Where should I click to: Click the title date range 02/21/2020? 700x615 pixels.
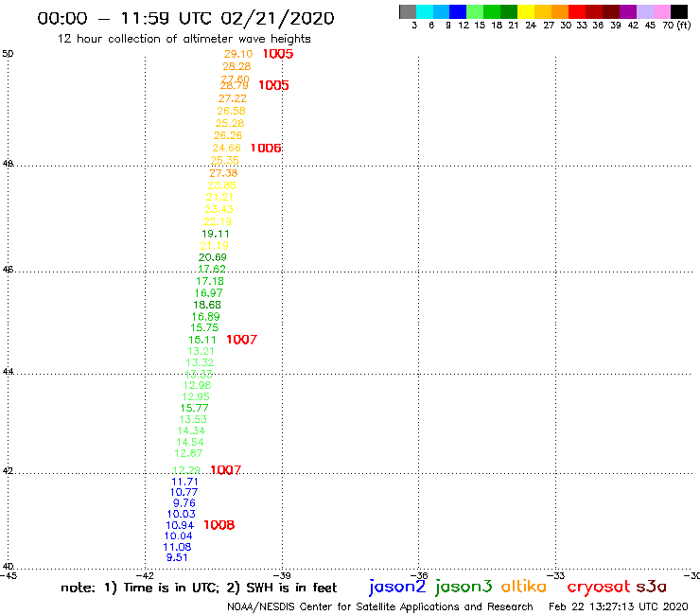(x=277, y=18)
